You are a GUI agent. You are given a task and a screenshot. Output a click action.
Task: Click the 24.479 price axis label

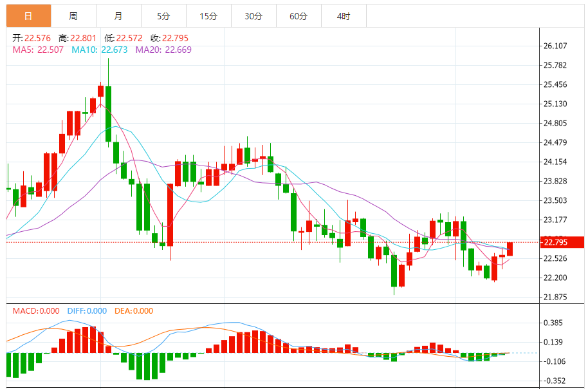click(x=555, y=142)
